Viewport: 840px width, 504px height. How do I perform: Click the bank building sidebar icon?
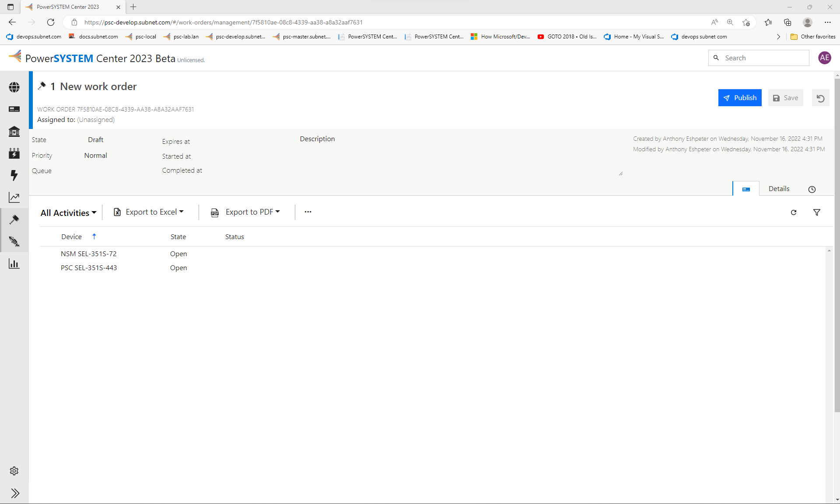click(x=14, y=132)
